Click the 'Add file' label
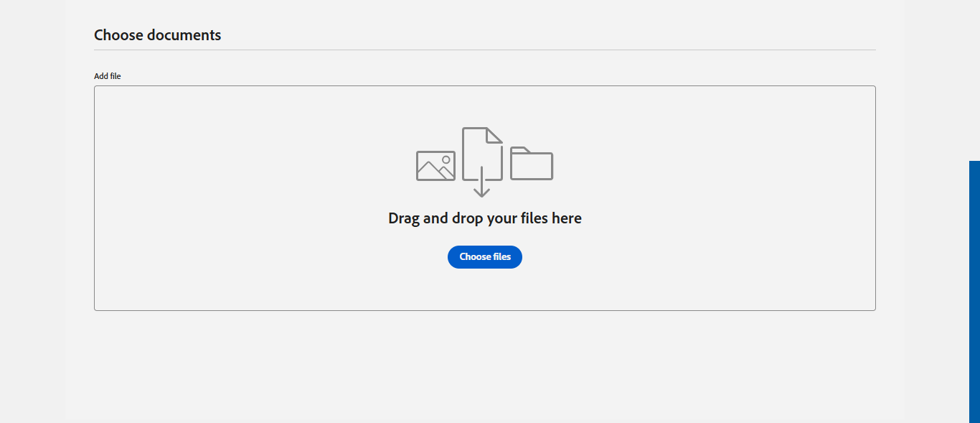980x423 pixels. point(108,76)
